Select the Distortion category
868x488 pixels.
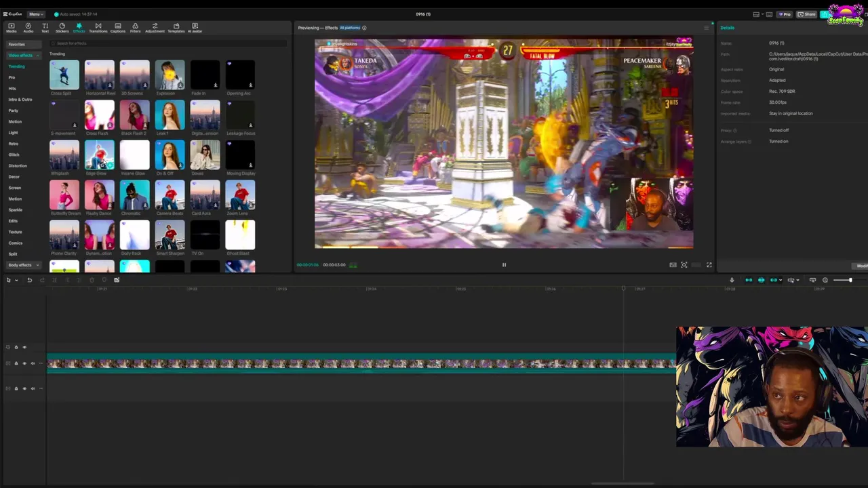pos(18,165)
